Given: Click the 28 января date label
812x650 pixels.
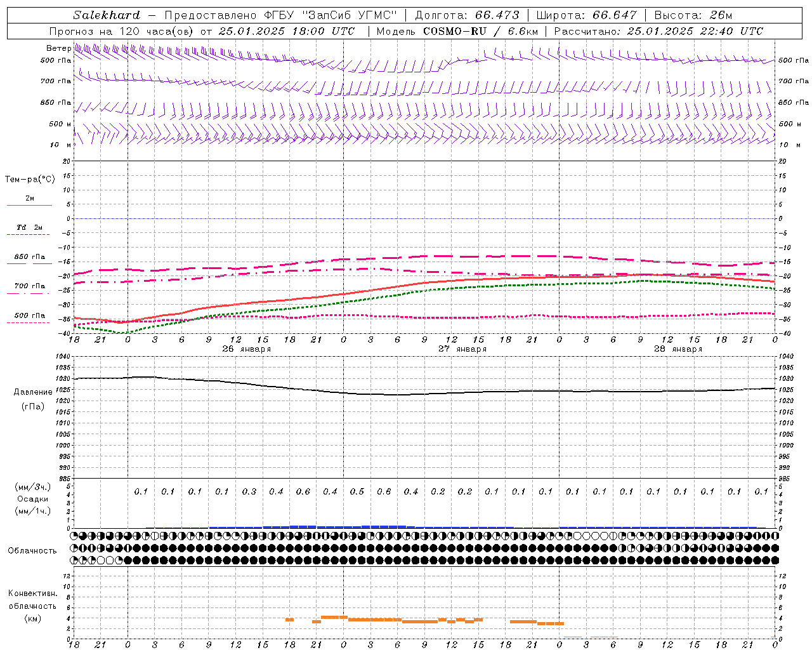Looking at the screenshot, I should pyautogui.click(x=678, y=349).
